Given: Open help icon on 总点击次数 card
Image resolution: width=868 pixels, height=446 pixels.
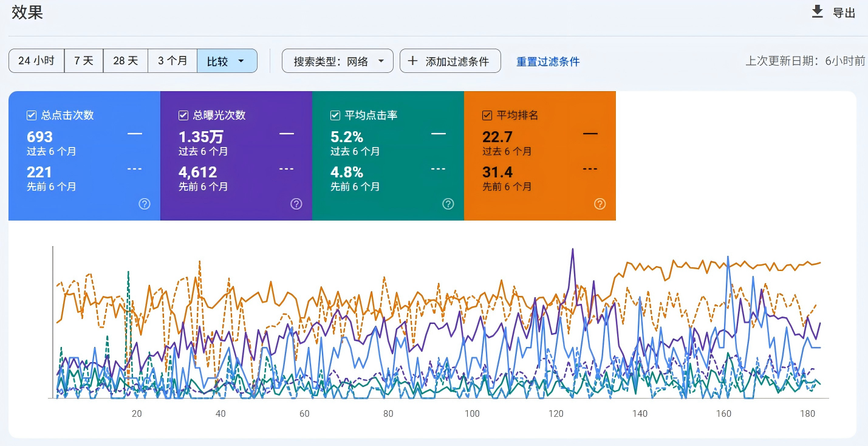Looking at the screenshot, I should (145, 204).
